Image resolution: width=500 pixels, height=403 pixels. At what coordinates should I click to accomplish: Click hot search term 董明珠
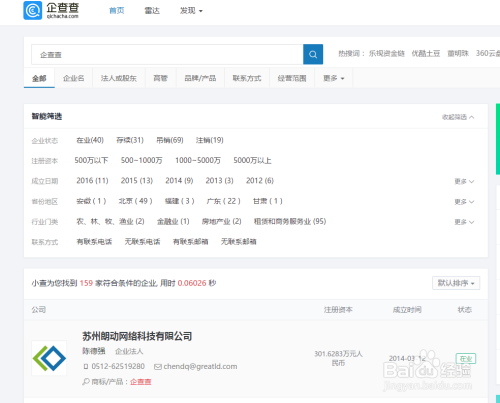[x=458, y=53]
